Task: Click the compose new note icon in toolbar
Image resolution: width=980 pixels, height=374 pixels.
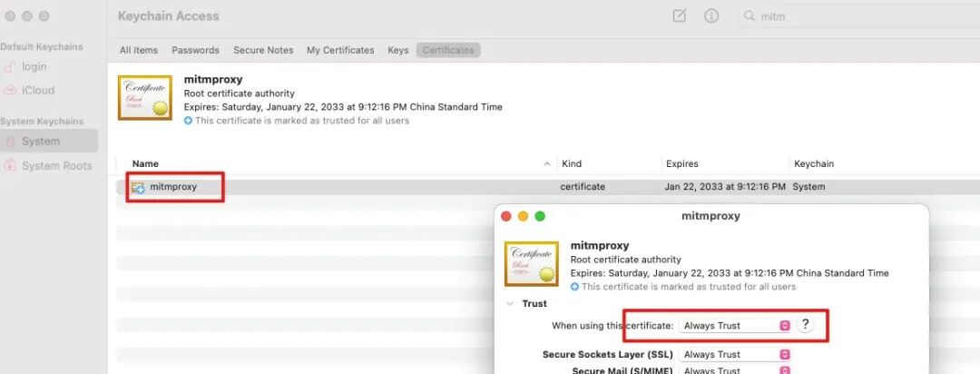Action: 680,16
